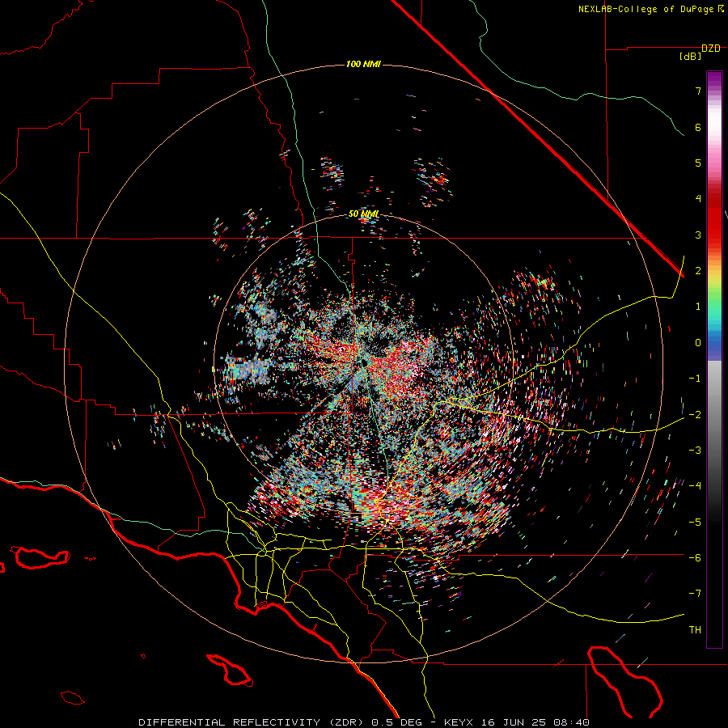This screenshot has width=728, height=728.
Task: Click the -6 value on the color scale
Action: 695,558
